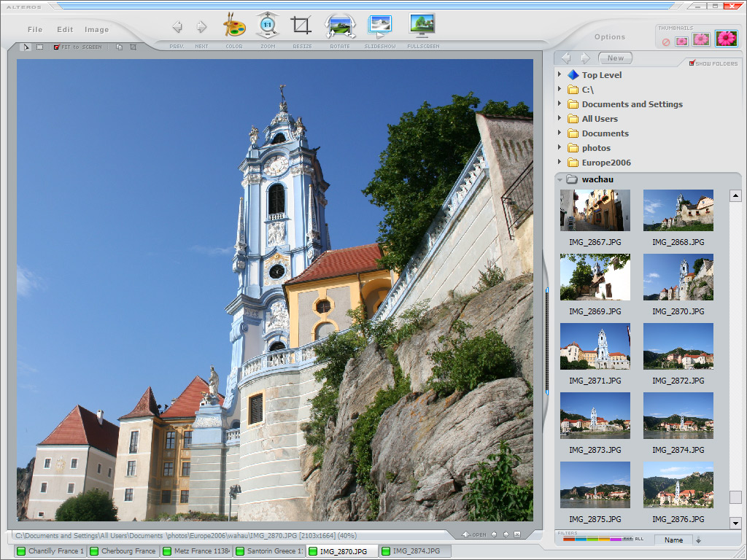This screenshot has width=747, height=560.
Task: Disable thumbnails with the red no-symbol icon
Action: point(665,42)
